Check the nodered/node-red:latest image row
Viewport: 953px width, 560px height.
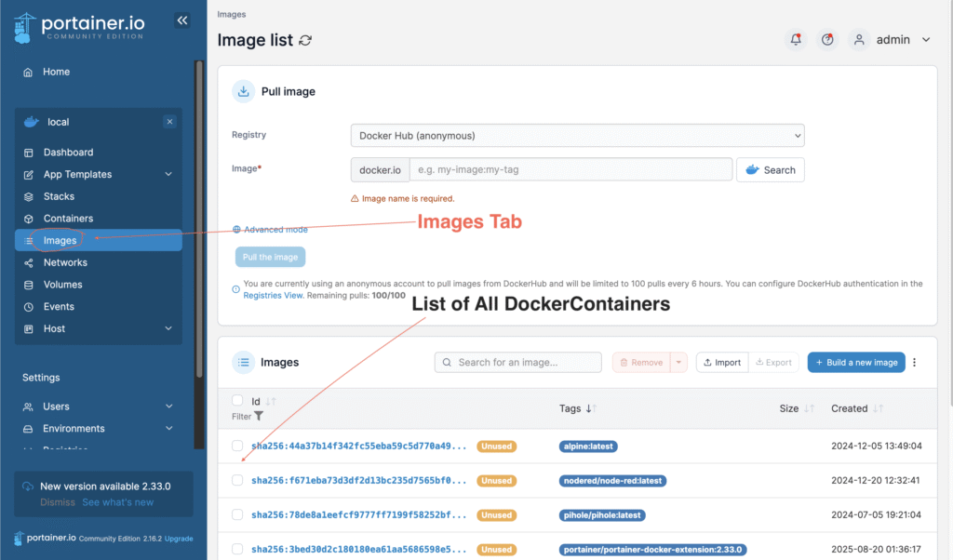point(237,480)
